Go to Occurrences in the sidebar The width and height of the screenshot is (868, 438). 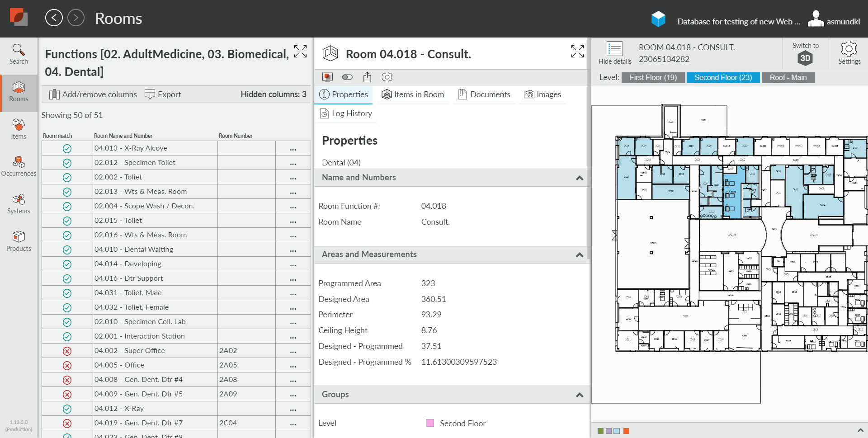pos(19,166)
